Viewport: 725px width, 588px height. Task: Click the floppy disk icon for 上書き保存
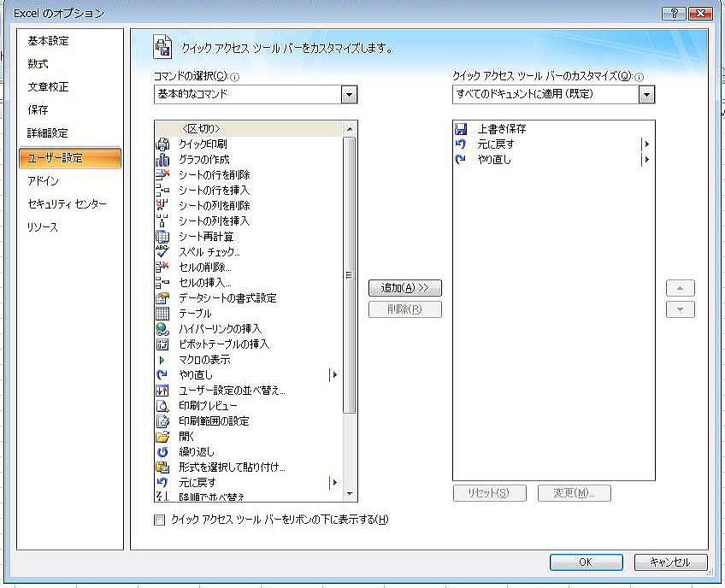(461, 129)
